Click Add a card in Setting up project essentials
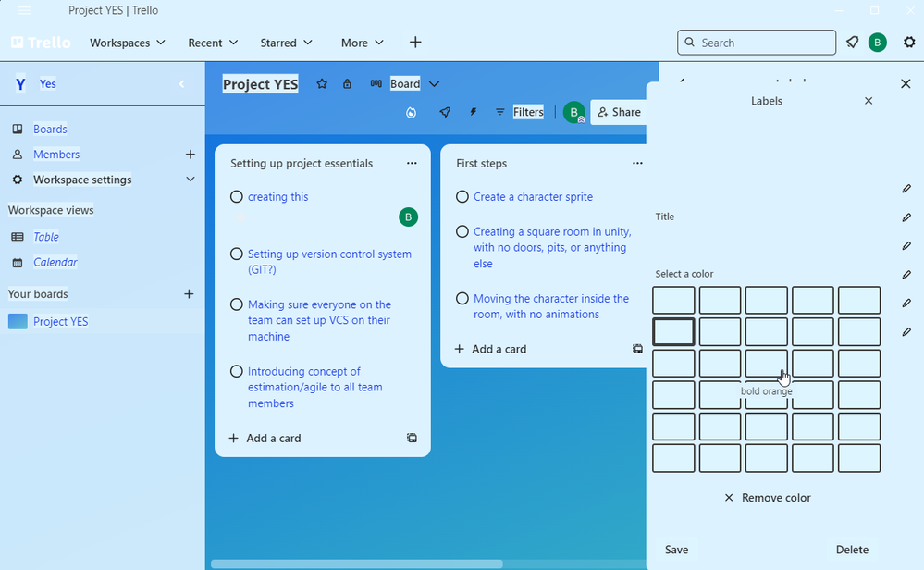The width and height of the screenshot is (924, 570). click(x=265, y=438)
